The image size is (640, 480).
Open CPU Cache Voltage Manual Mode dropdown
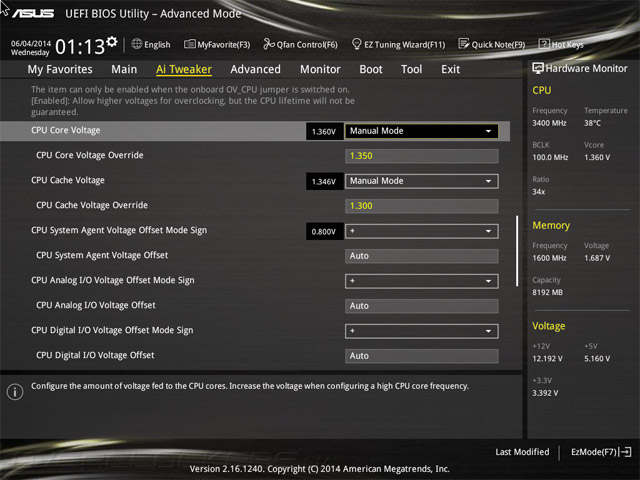[422, 181]
